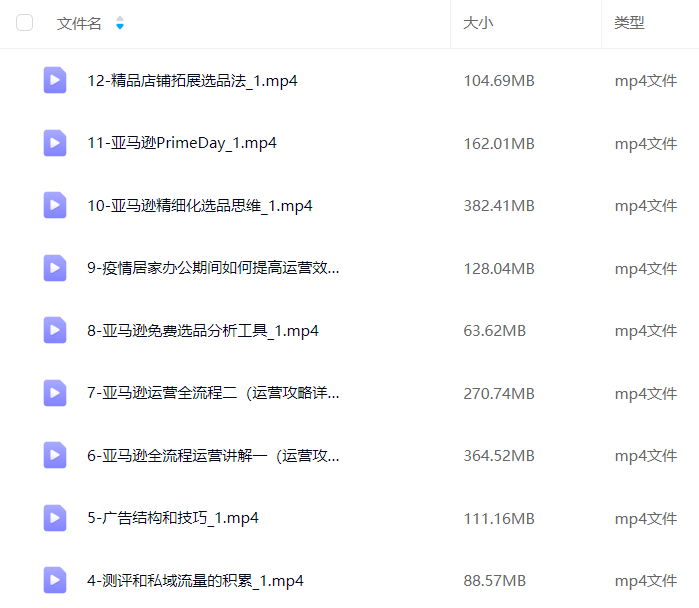The height and width of the screenshot is (608, 699).
Task: Click mp4文件 type in the 8-亚马逊免费选品 row
Action: pyautogui.click(x=646, y=331)
